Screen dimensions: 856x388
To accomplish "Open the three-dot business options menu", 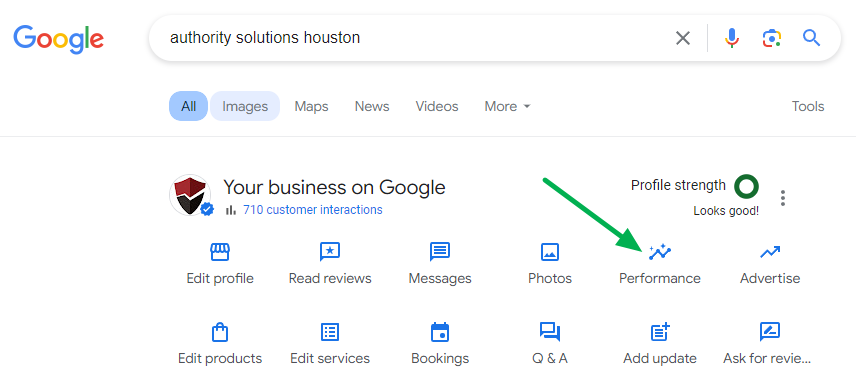I will (x=783, y=198).
